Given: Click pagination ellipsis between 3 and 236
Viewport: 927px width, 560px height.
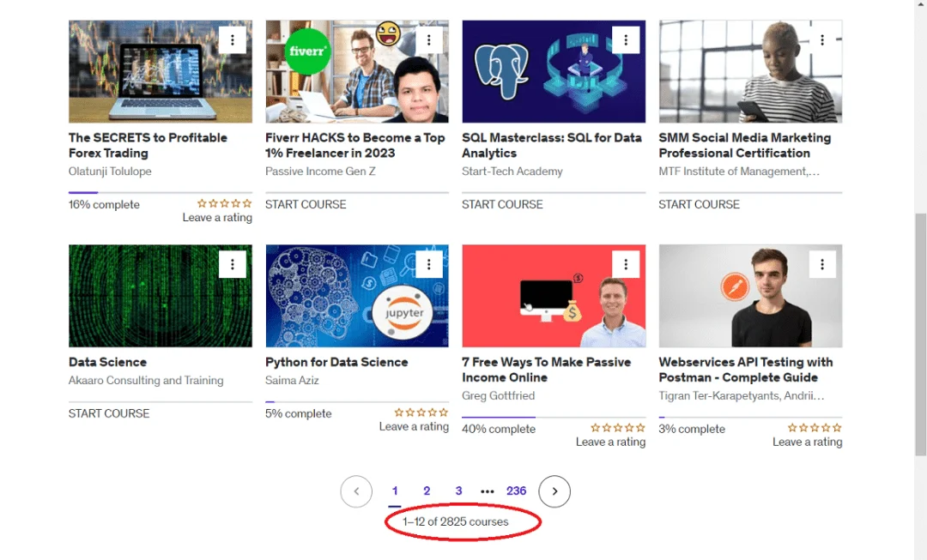Looking at the screenshot, I should 488,491.
